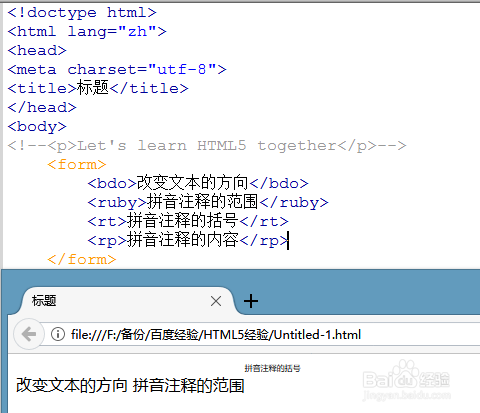This screenshot has height=413, width=480.
Task: Open the site information icon in address bar
Action: click(x=58, y=334)
